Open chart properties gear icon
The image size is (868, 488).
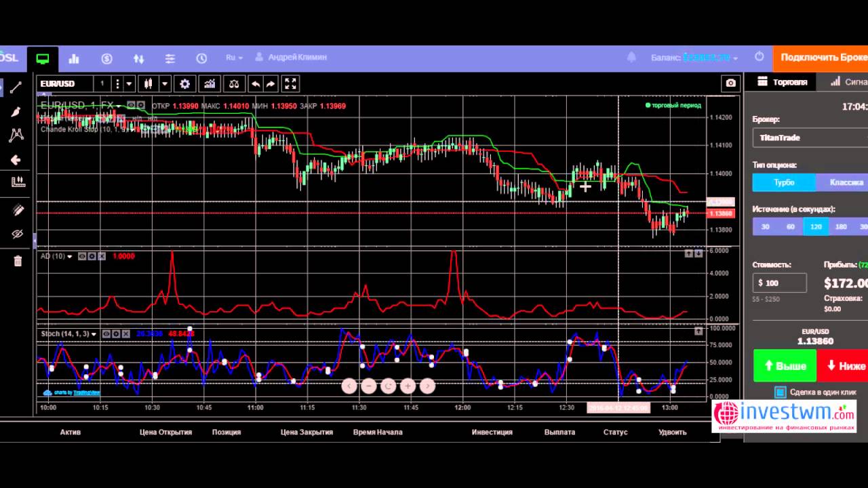[x=184, y=84]
